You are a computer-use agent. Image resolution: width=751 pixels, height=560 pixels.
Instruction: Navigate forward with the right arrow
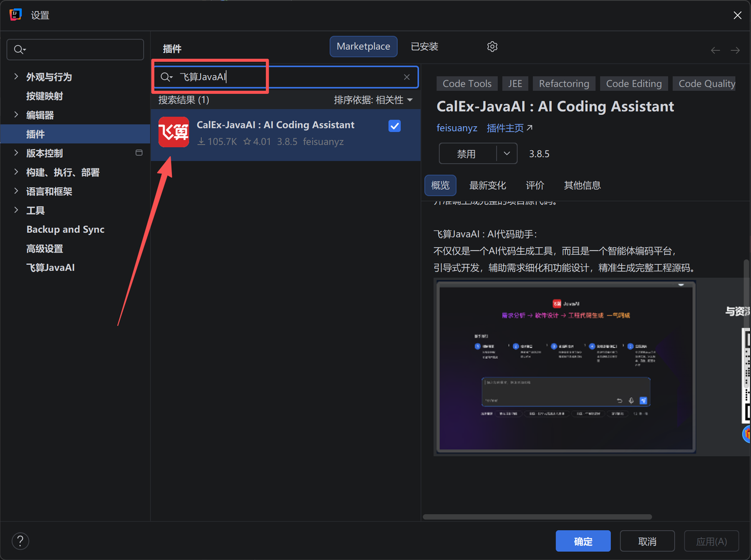click(735, 50)
